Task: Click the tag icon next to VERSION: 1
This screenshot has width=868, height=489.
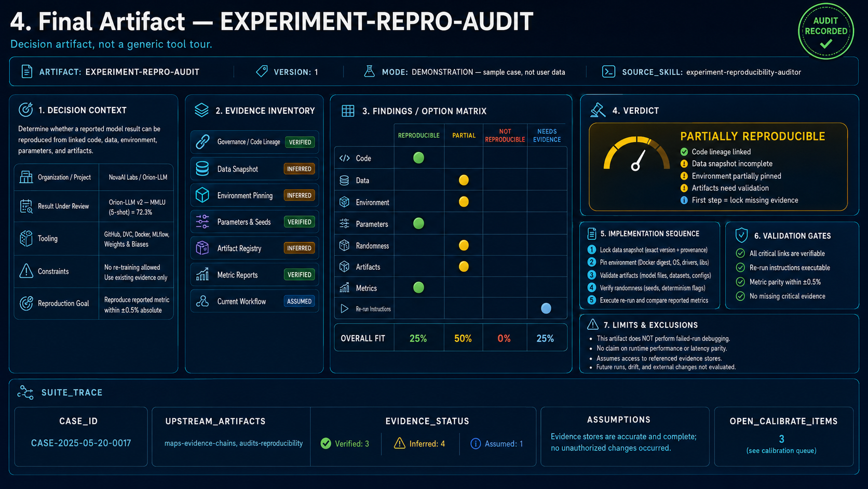Action: [x=262, y=71]
